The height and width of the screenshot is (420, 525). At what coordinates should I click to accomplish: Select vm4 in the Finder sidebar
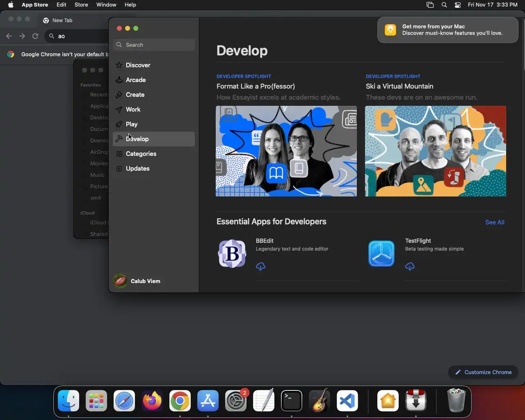[x=95, y=198]
